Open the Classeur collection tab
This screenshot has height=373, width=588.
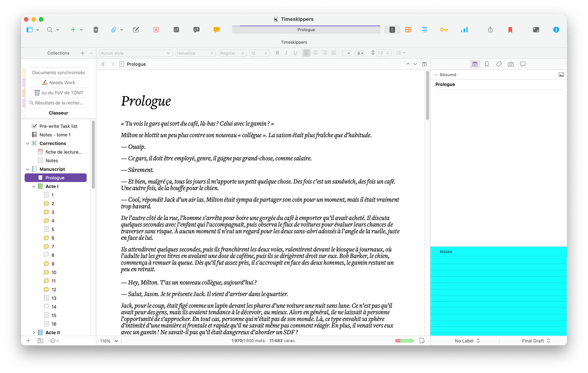pos(58,113)
